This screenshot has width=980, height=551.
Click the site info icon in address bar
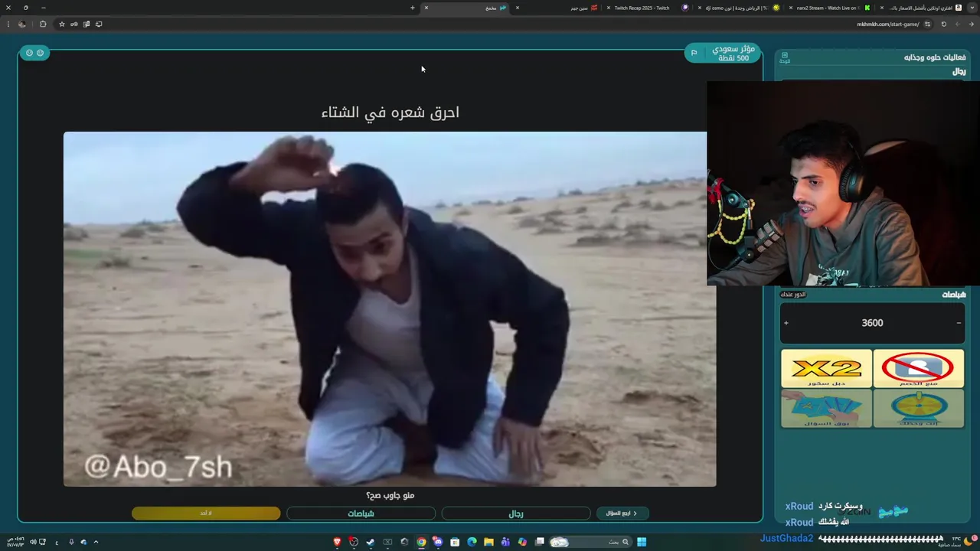927,24
